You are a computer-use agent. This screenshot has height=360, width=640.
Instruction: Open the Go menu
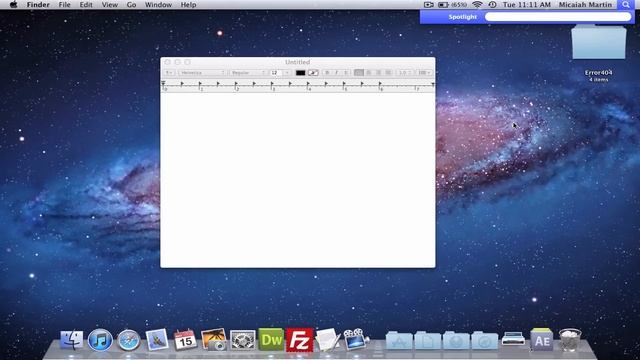point(131,5)
